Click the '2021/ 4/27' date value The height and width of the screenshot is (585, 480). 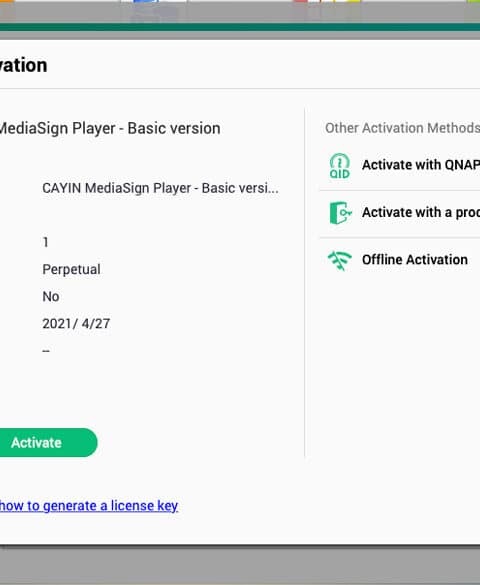coord(76,323)
